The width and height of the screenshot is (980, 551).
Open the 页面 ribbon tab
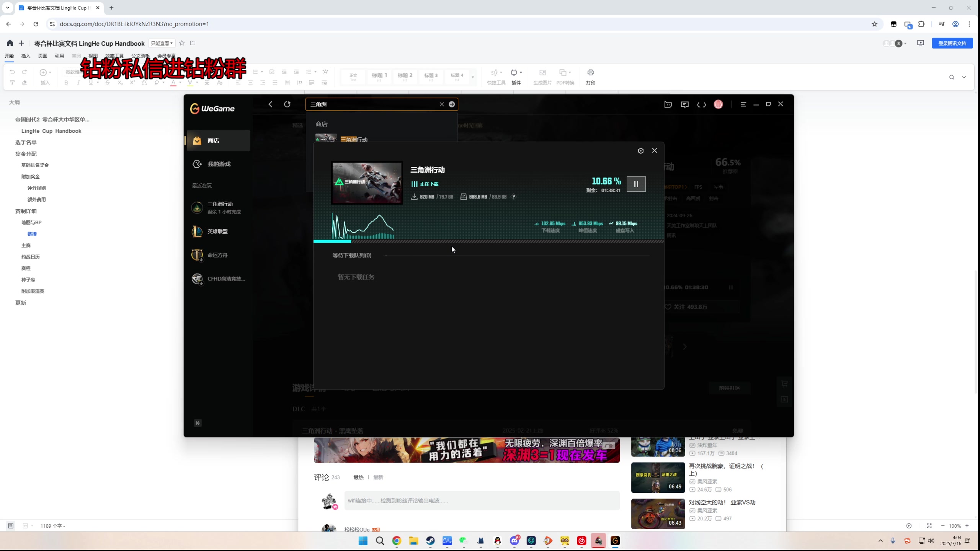42,56
